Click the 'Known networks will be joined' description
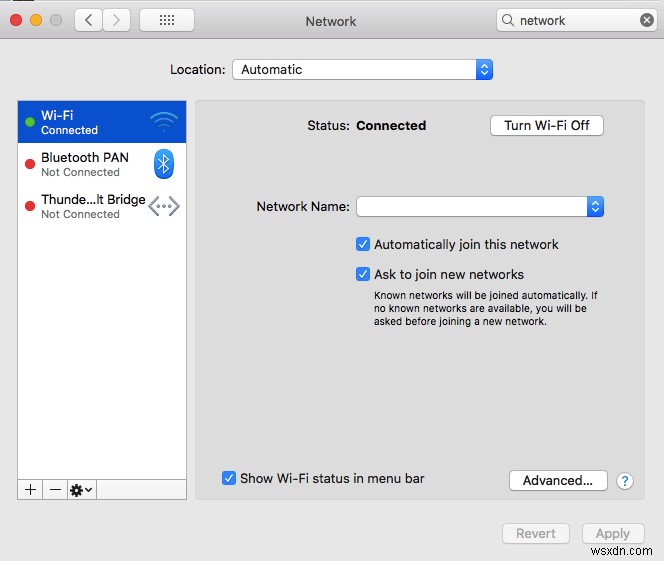Viewport: 664px width, 561px height. pos(486,308)
